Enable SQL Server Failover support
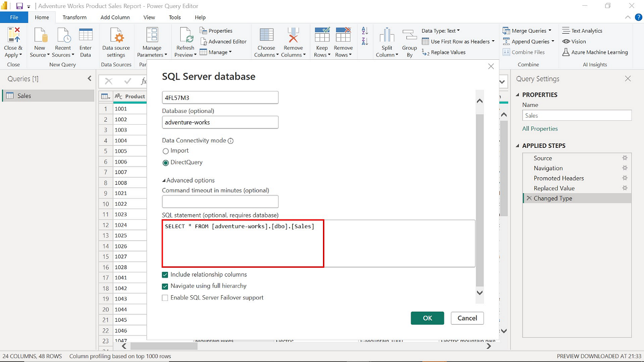The image size is (644, 362). click(x=165, y=298)
